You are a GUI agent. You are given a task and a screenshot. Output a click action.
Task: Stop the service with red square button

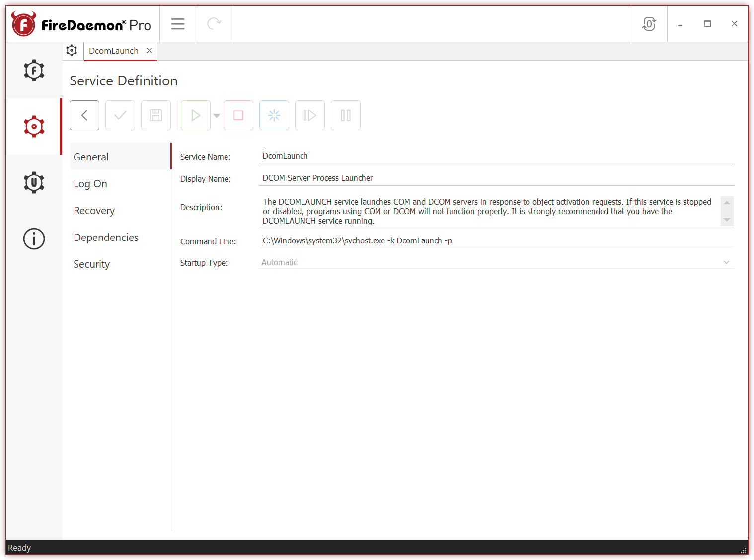238,115
